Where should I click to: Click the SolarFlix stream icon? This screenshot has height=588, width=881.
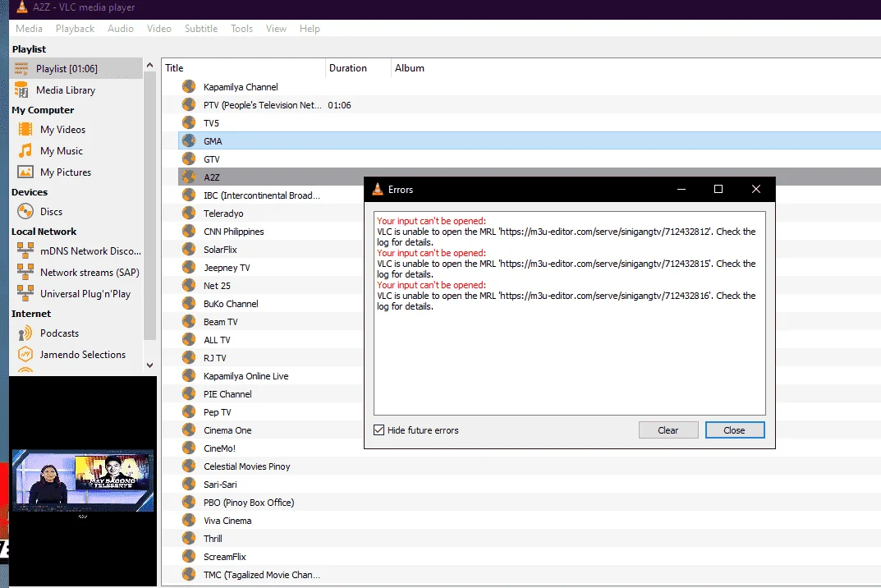[189, 249]
